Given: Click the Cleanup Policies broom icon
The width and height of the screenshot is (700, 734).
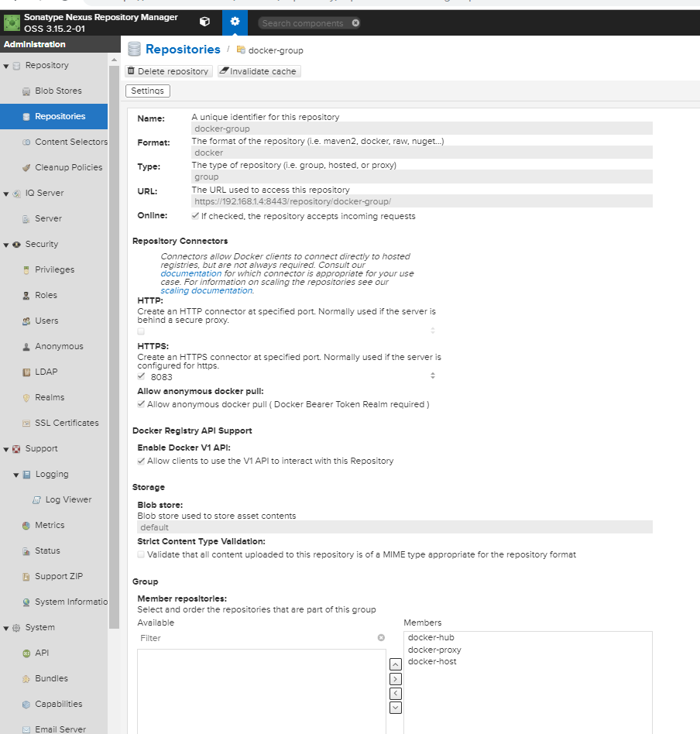Looking at the screenshot, I should click(26, 167).
